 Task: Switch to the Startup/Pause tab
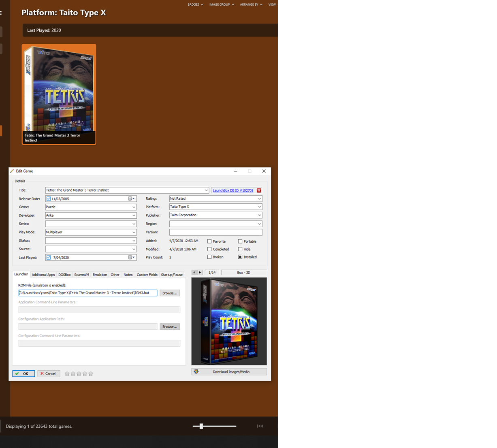(172, 275)
